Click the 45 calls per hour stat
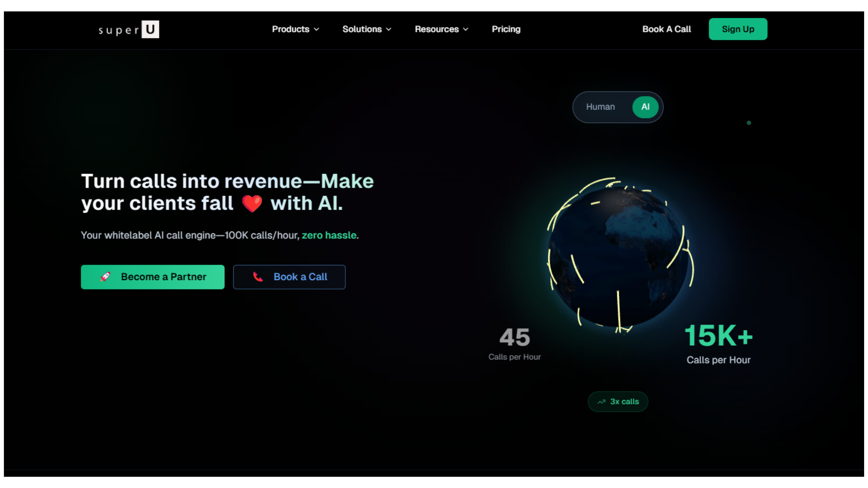Screen dimensions: 868x488 pos(515,344)
